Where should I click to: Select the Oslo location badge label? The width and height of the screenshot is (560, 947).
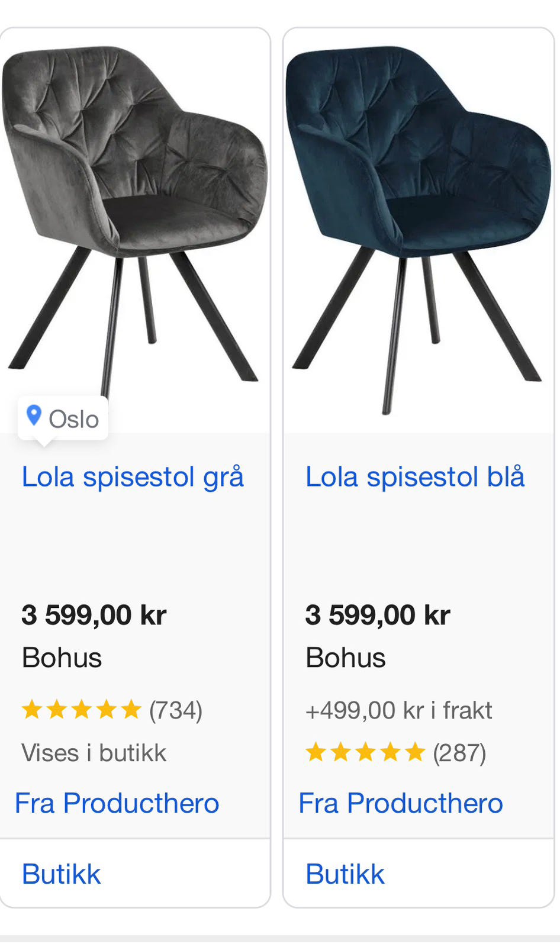tap(73, 419)
